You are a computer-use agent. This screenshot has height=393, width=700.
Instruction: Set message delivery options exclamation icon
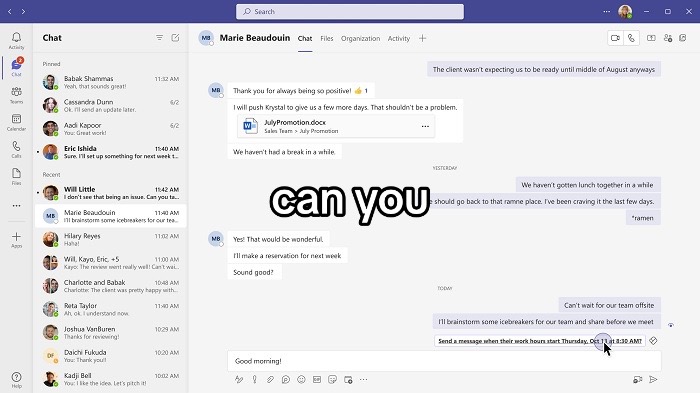coord(254,380)
